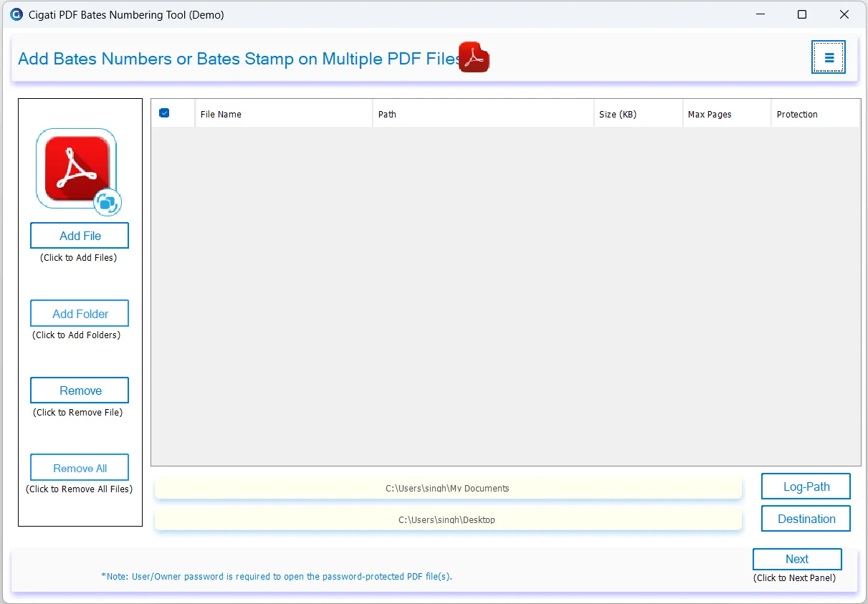Choose the Destination folder button
Viewport: 868px width, 604px height.
coord(806,519)
